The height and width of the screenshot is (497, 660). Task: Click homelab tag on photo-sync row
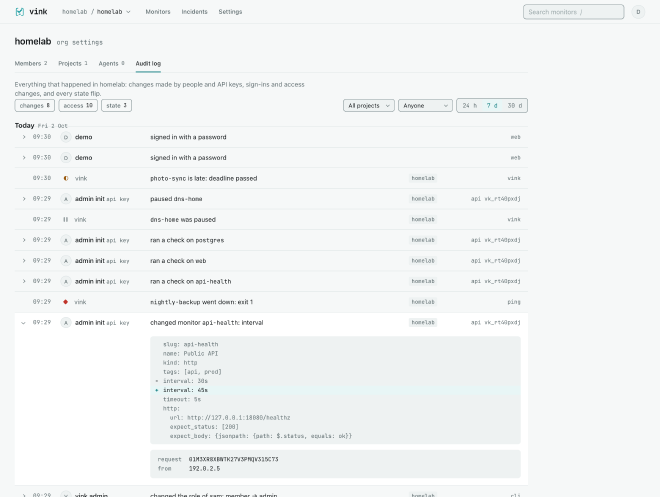[423, 178]
